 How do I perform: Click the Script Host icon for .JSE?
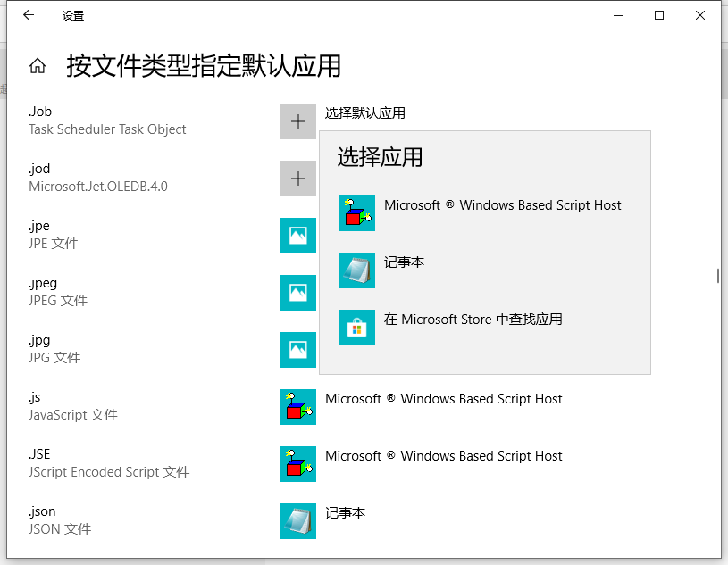(298, 464)
